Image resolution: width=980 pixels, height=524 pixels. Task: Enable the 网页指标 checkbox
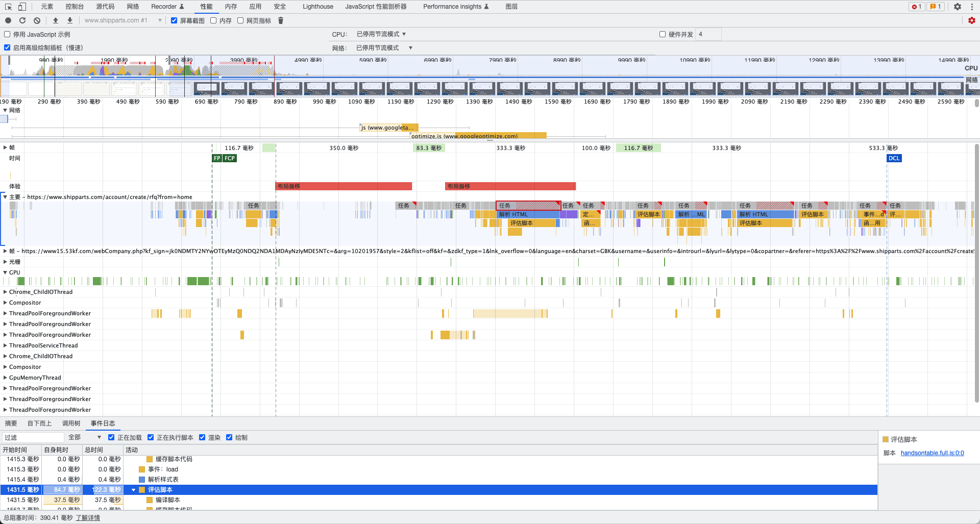tap(240, 20)
